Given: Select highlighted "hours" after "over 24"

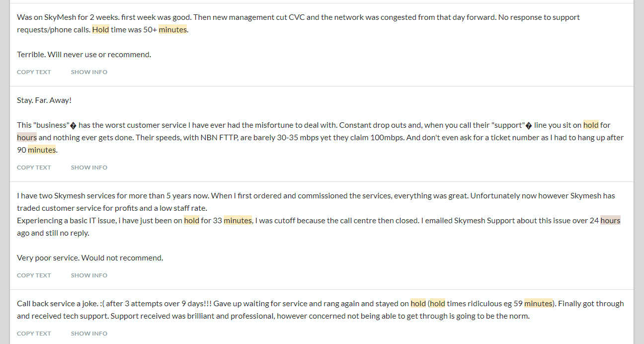Looking at the screenshot, I should point(610,221).
